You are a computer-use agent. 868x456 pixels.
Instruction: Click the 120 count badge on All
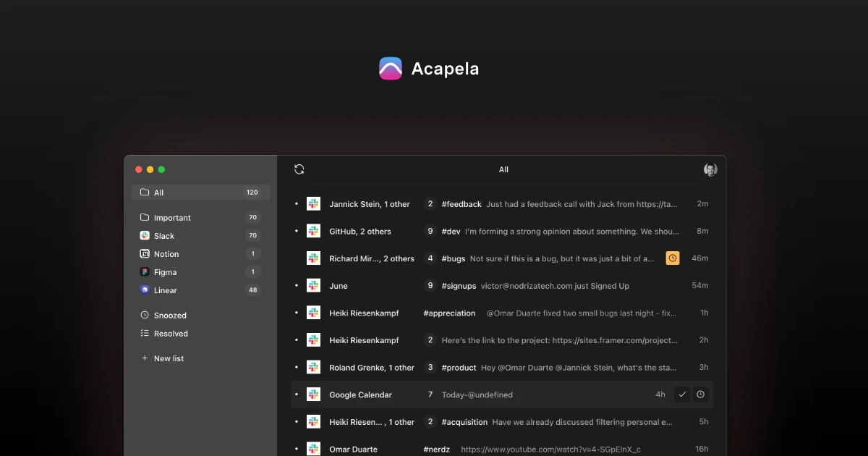click(x=252, y=193)
